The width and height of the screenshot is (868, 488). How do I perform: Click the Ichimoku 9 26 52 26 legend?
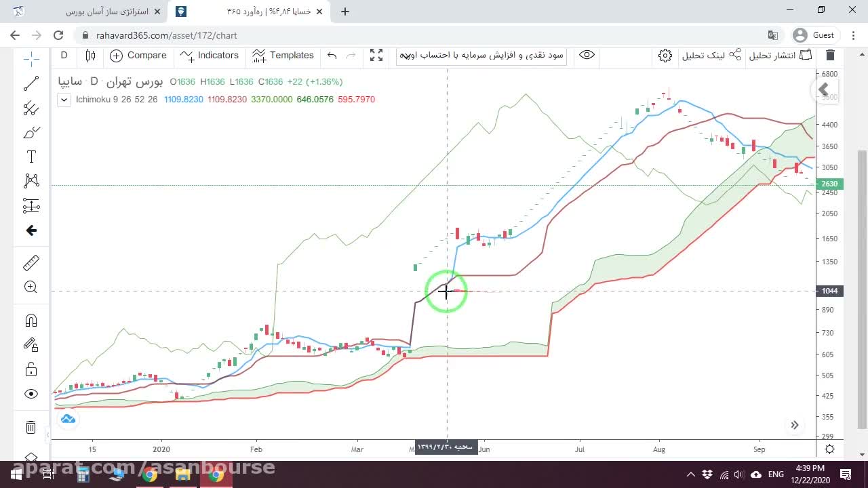pyautogui.click(x=117, y=100)
